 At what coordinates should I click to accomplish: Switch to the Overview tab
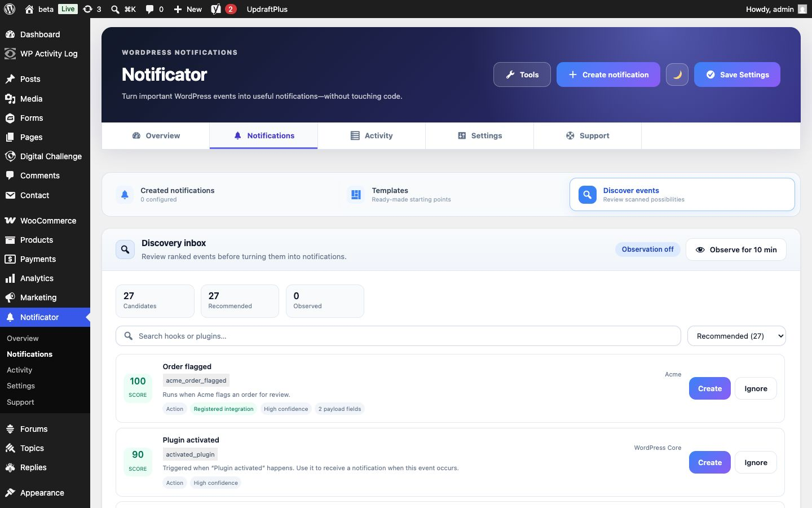click(x=156, y=135)
